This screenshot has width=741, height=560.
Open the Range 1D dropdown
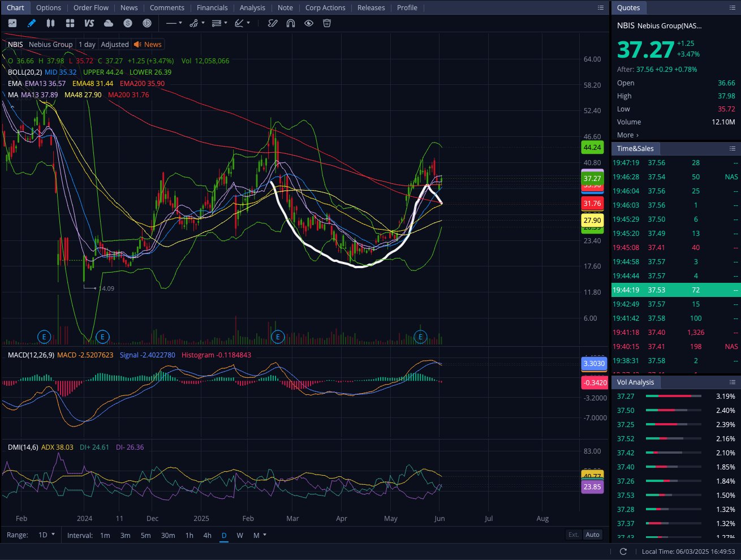(46, 535)
